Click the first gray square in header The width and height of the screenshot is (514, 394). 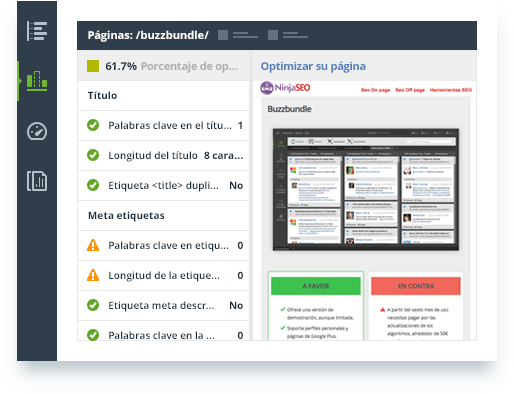pyautogui.click(x=223, y=35)
